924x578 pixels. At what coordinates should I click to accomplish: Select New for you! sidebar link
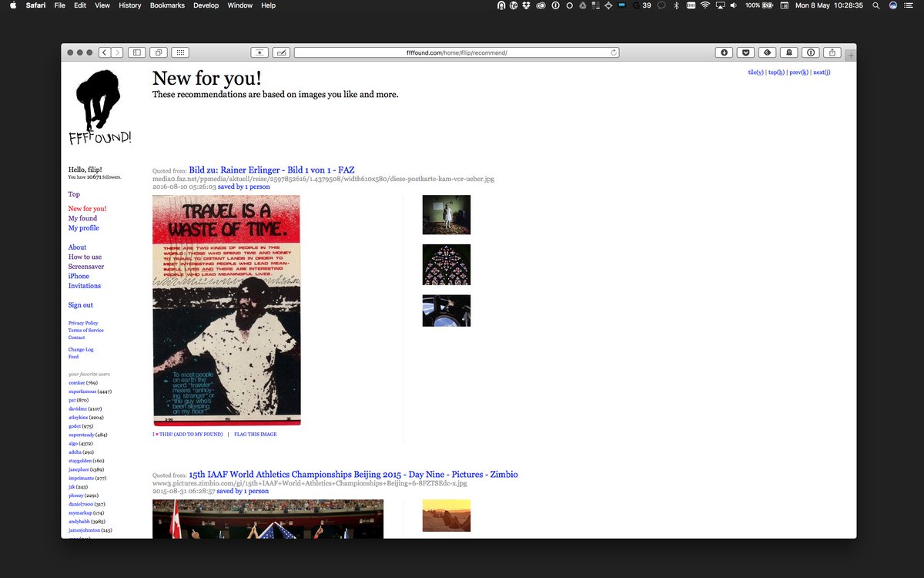click(87, 209)
